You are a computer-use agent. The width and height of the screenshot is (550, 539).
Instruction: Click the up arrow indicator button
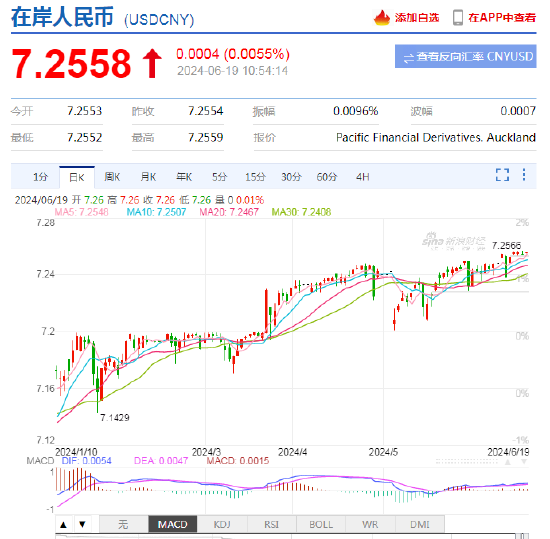63,525
